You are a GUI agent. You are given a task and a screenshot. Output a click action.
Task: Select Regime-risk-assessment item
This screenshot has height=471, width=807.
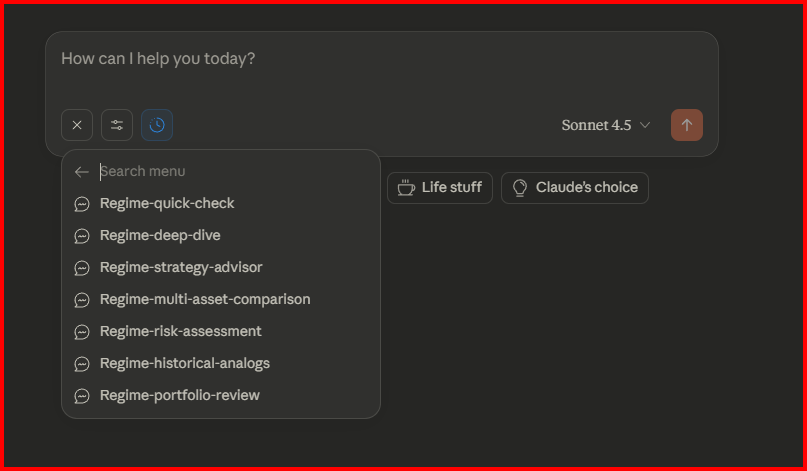tap(180, 331)
